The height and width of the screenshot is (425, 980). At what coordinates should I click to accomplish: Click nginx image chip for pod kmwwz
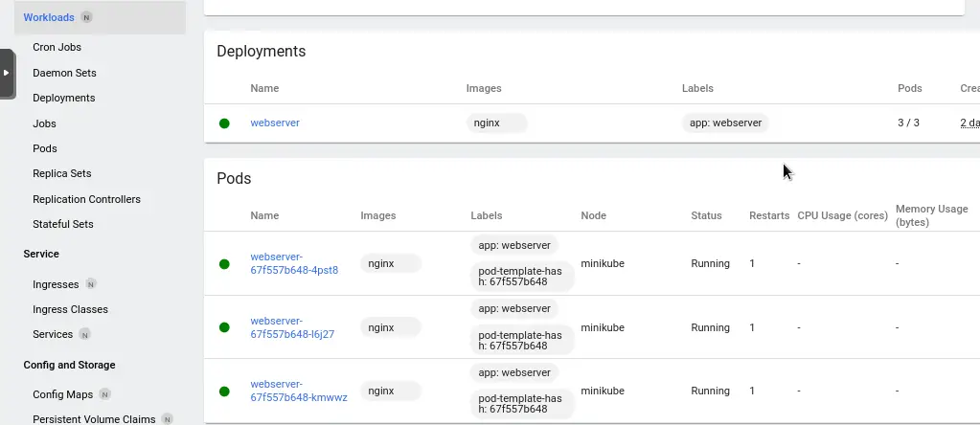click(391, 391)
